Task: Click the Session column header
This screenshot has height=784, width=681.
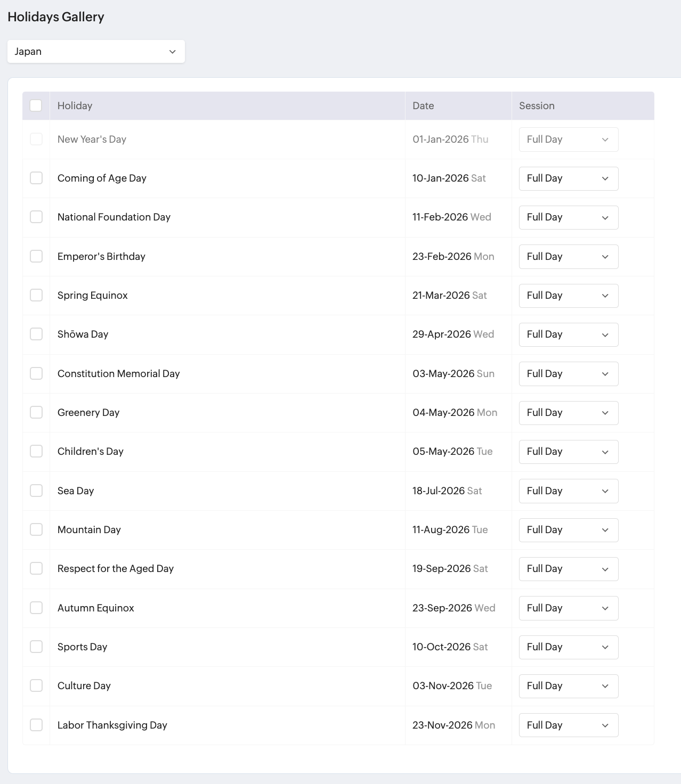Action: click(x=537, y=105)
